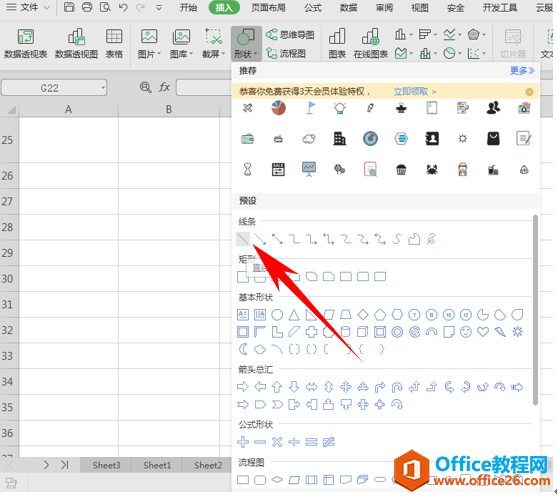Switch to the 开始 ribbon tab
The height and width of the screenshot is (498, 557).
[188, 7]
